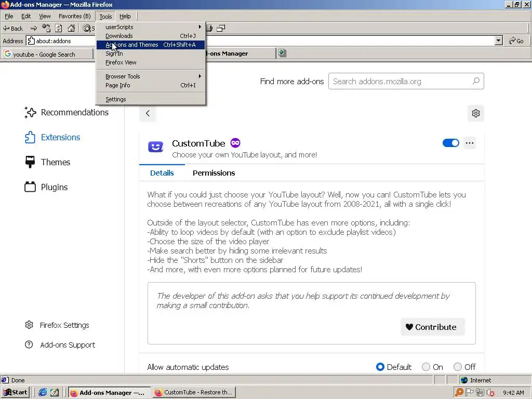Image resolution: width=532 pixels, height=399 pixels.
Task: Click the Contribute button
Action: (x=433, y=327)
